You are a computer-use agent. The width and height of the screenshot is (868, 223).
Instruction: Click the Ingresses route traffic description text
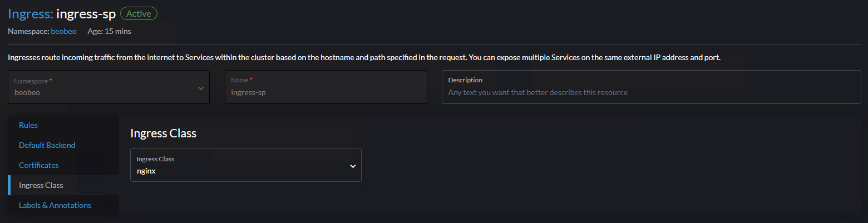tap(364, 57)
